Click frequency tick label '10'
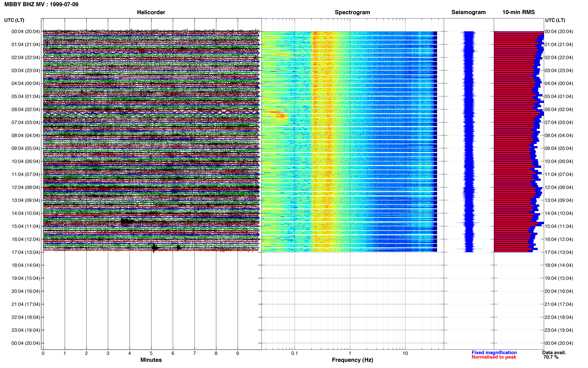 click(x=405, y=353)
